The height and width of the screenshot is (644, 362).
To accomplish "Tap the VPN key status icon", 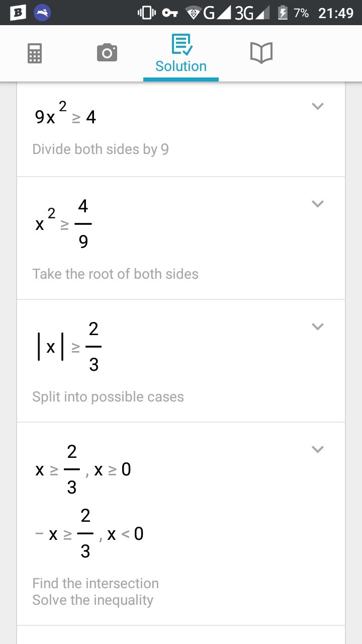I will pyautogui.click(x=170, y=13).
